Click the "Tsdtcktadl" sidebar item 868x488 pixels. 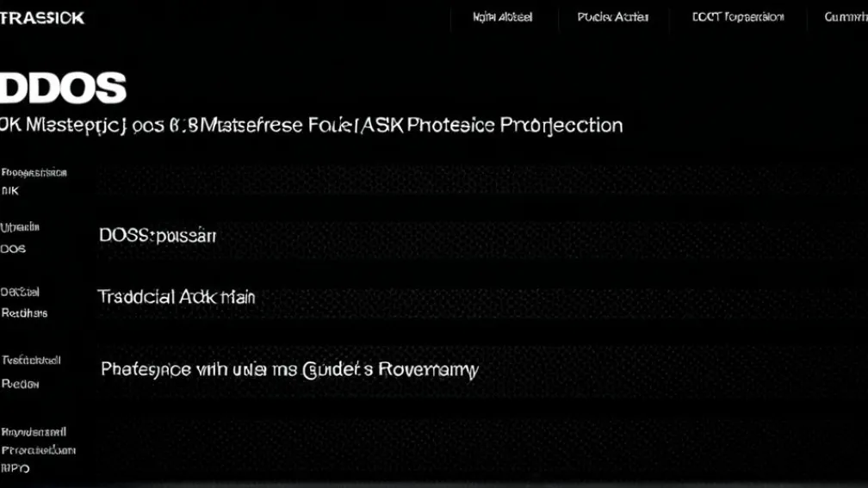(x=31, y=361)
